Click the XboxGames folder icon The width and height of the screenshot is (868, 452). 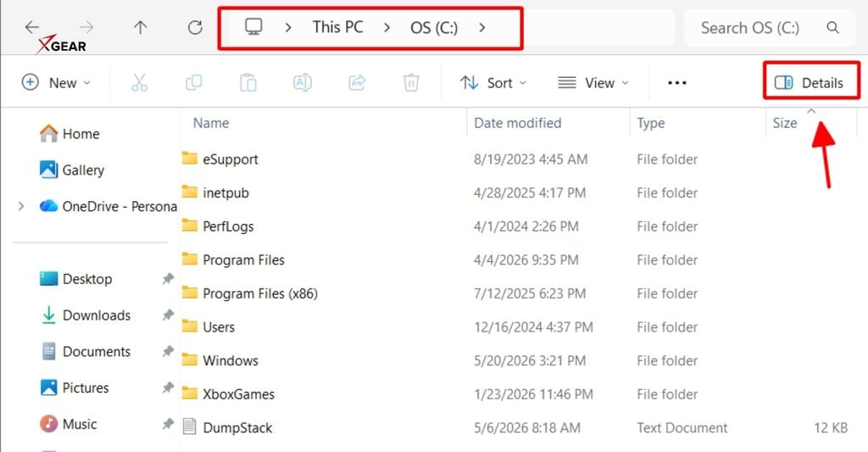coord(189,393)
